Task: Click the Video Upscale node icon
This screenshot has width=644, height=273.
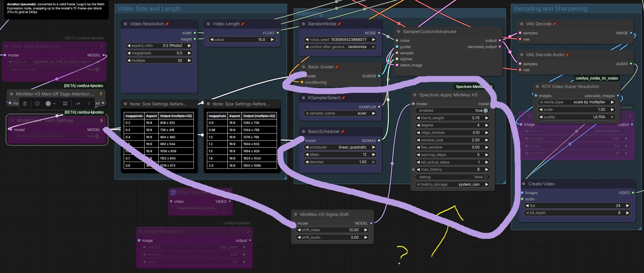Action: tap(173, 193)
